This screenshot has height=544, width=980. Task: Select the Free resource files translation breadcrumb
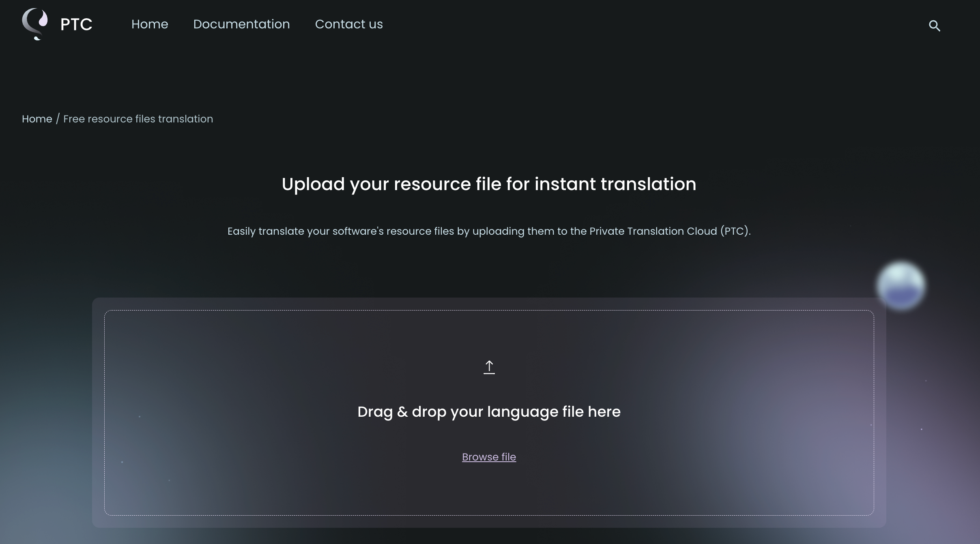pyautogui.click(x=138, y=119)
